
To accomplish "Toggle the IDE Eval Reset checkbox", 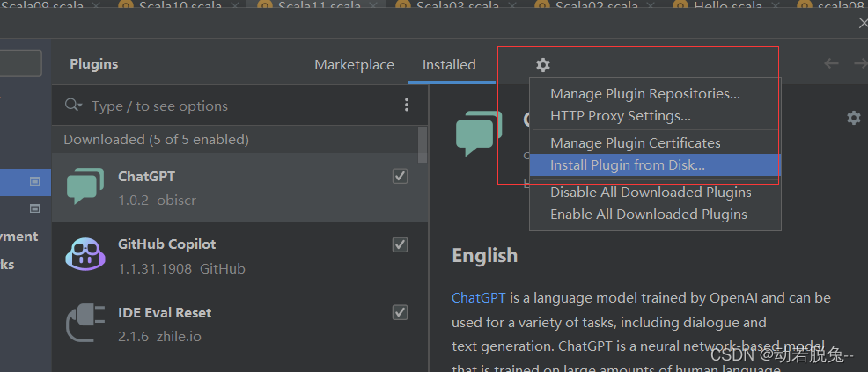I will tap(401, 312).
